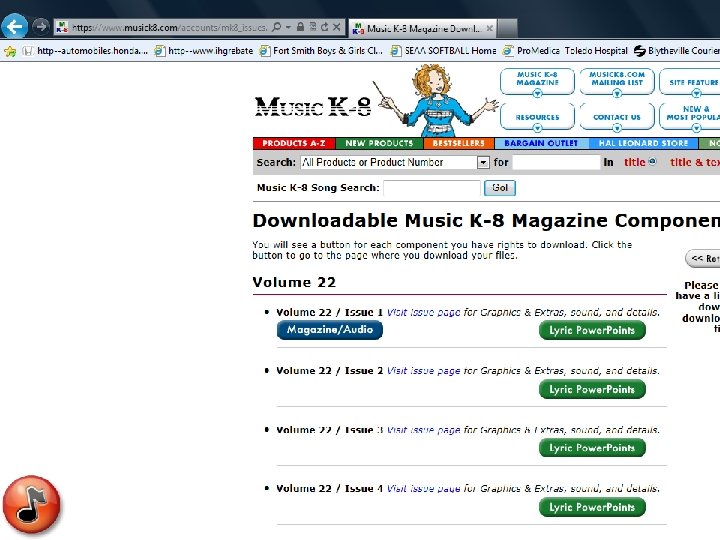Visit issue page for Volume 22 Issue 1

pos(423,313)
